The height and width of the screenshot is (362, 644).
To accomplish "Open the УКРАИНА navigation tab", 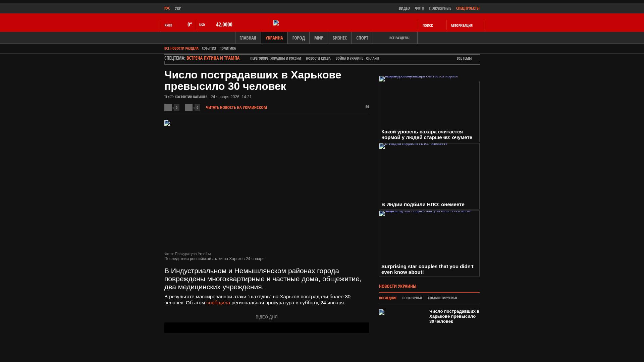I will point(274,38).
